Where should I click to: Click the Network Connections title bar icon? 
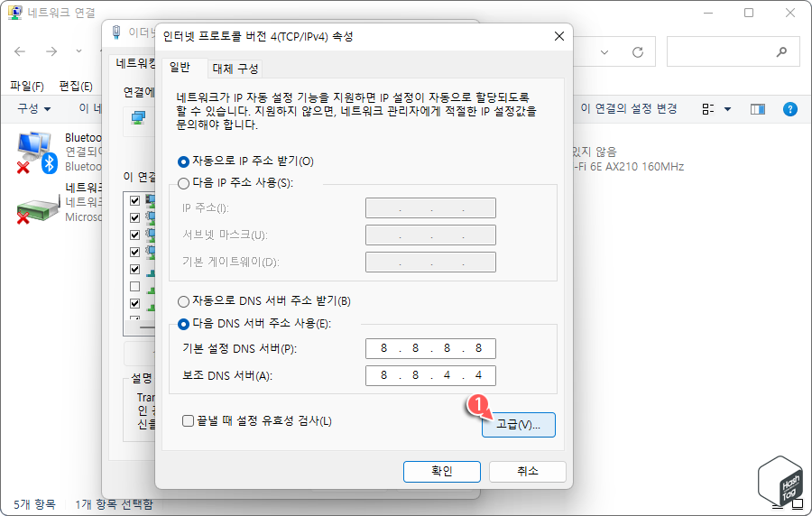coord(15,13)
